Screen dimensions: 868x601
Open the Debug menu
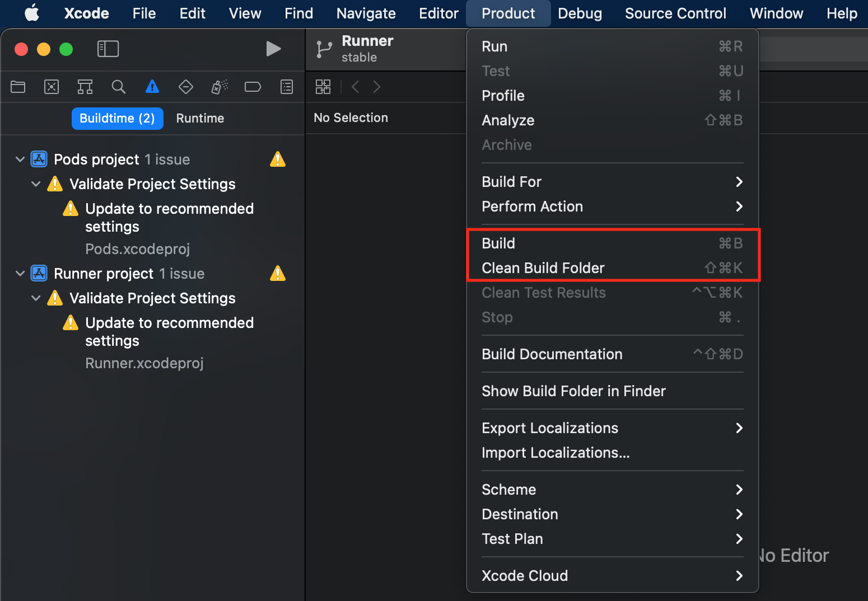[580, 13]
